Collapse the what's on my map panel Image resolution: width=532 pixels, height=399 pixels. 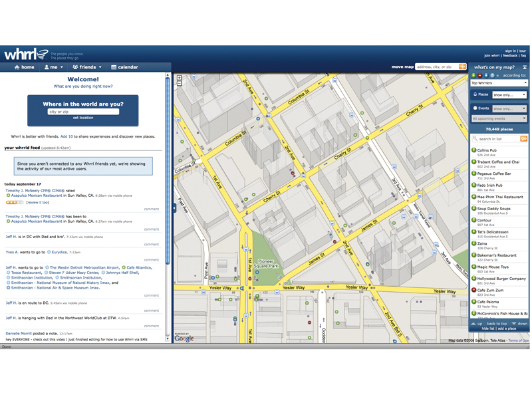(x=525, y=67)
